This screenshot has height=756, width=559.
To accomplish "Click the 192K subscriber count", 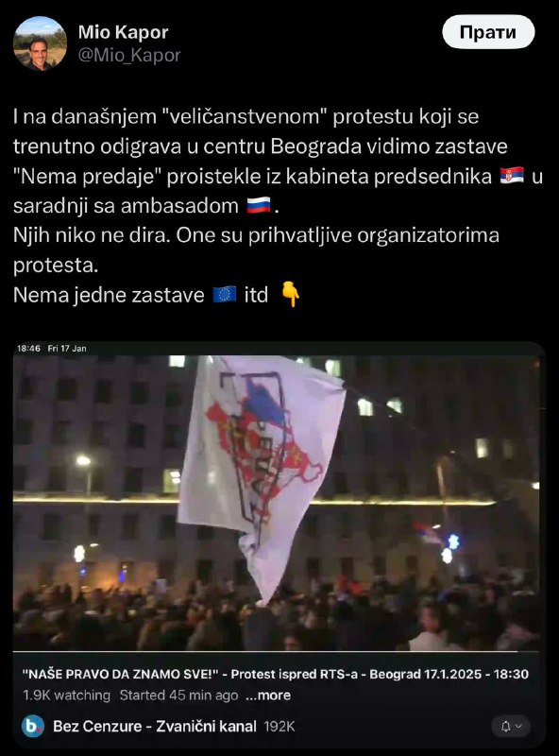I will [x=279, y=727].
